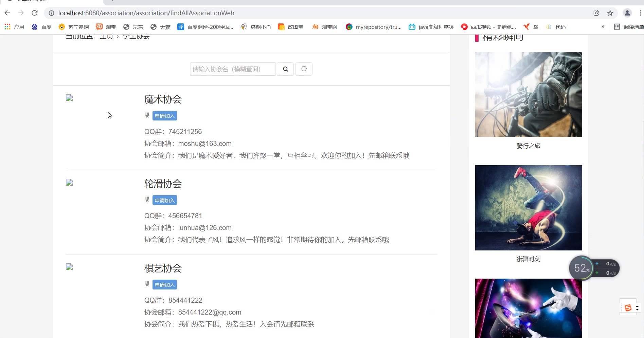
Task: Open the 鸟 bookmark
Action: click(x=531, y=27)
